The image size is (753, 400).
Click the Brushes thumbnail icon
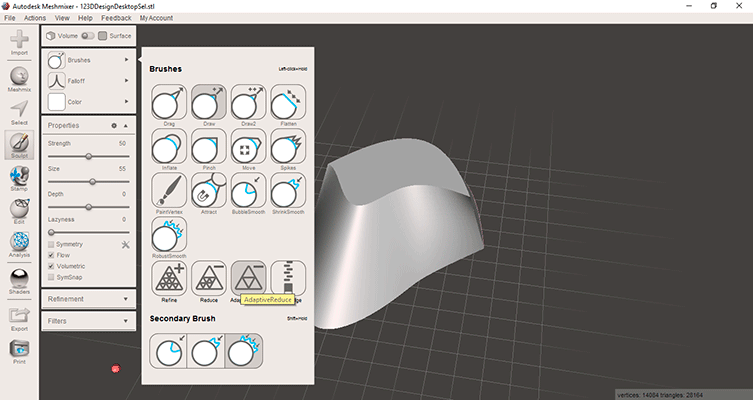pyautogui.click(x=56, y=60)
